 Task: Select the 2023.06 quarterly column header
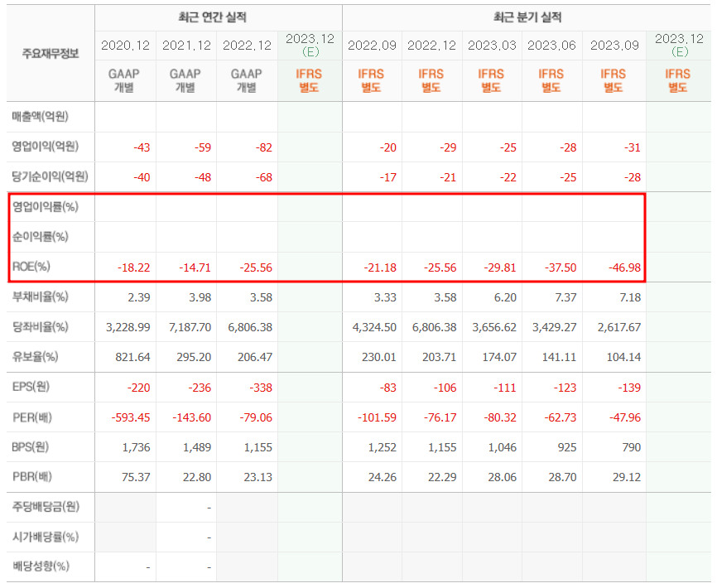coord(552,46)
